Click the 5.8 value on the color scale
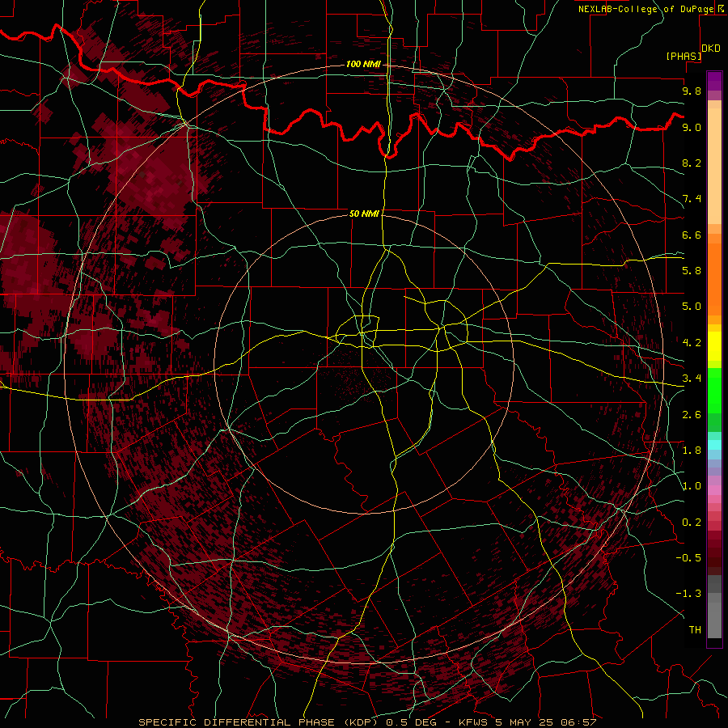728x728 pixels. click(x=692, y=271)
